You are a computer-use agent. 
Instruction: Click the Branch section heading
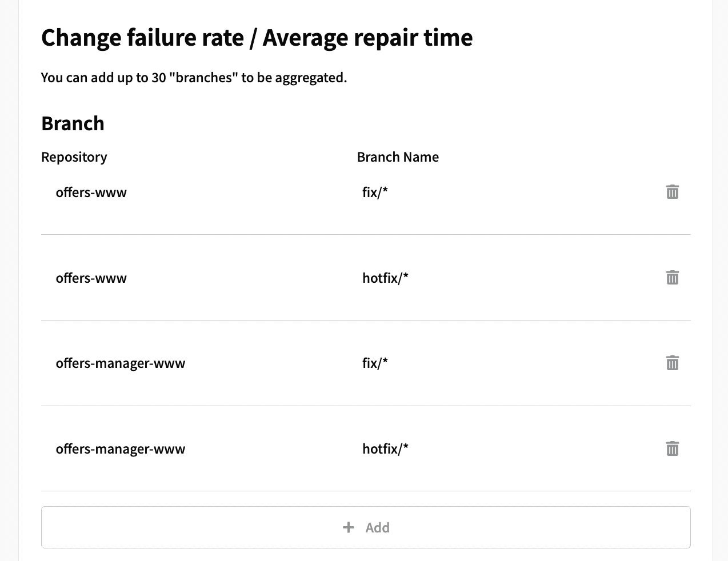click(x=73, y=123)
